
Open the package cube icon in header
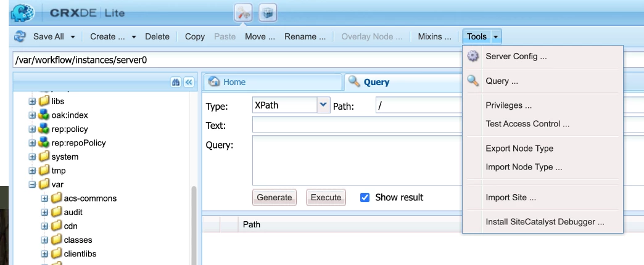[x=268, y=13]
